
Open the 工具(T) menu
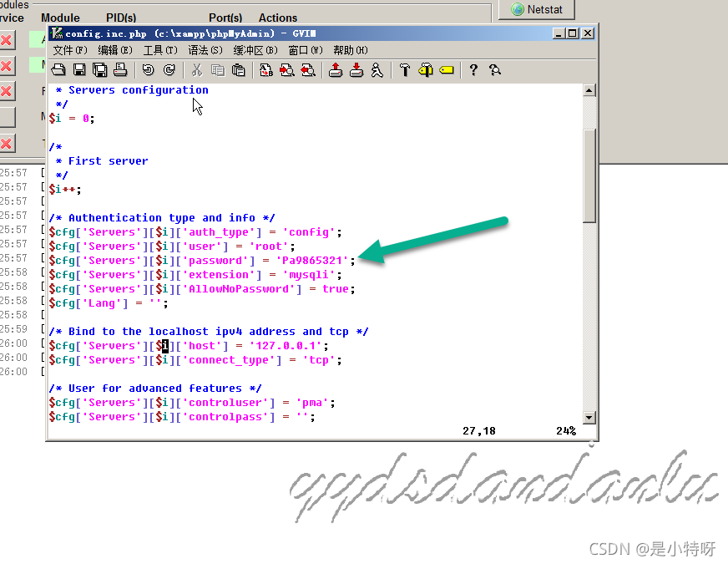point(160,50)
